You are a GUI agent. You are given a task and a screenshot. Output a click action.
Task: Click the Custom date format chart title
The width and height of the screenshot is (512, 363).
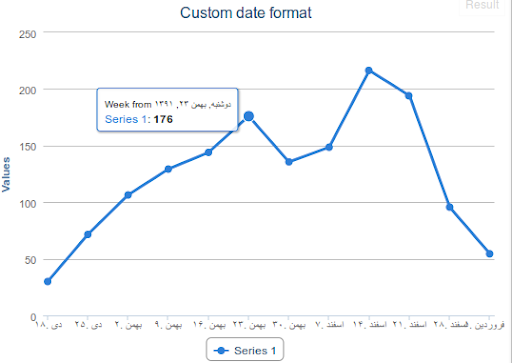point(246,13)
